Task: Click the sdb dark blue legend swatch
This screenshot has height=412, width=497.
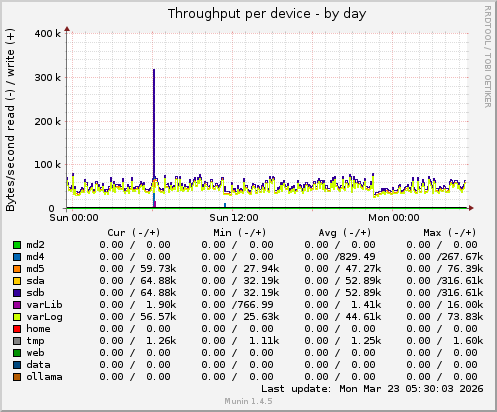Action: click(x=17, y=293)
